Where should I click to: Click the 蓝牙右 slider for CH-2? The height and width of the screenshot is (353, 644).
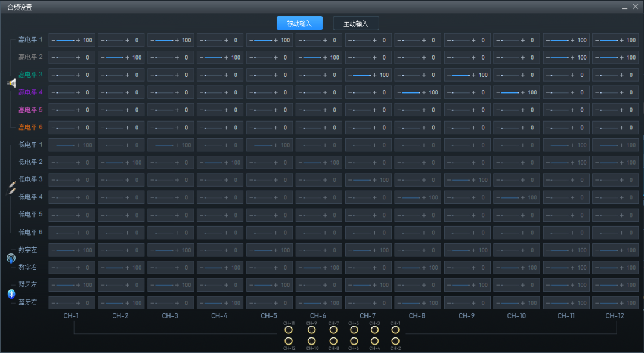(114, 303)
